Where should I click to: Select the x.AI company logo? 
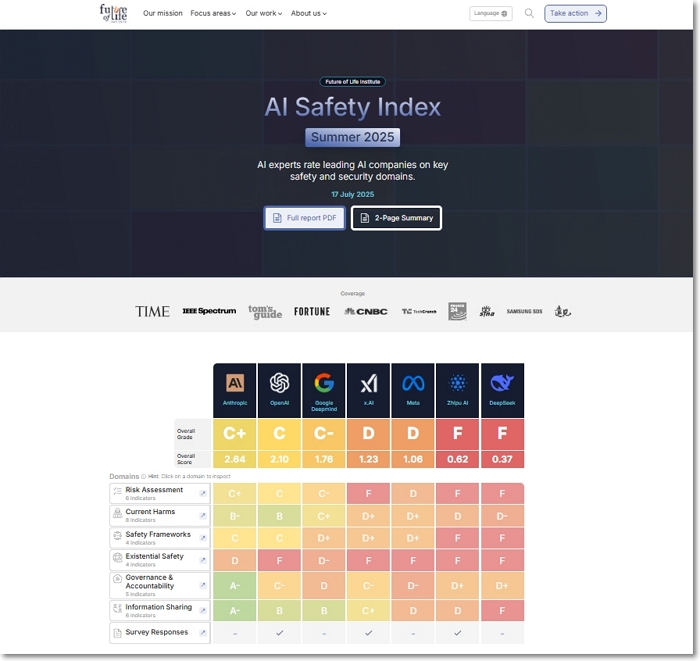pyautogui.click(x=369, y=383)
